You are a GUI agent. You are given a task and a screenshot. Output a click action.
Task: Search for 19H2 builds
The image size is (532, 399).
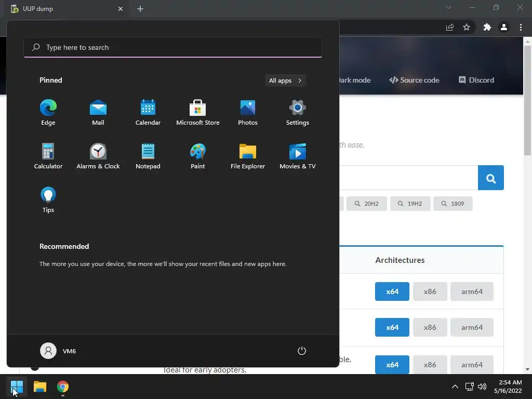pos(410,204)
